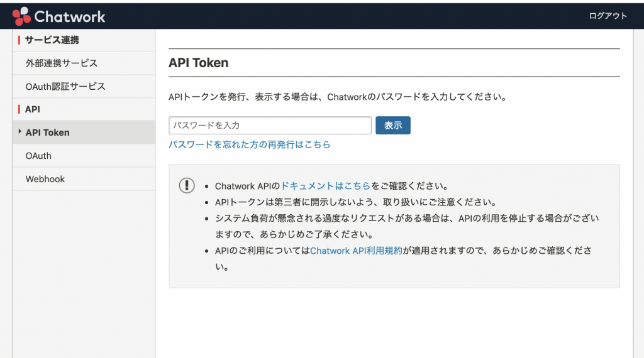Viewport: 644px width, 358px height.
Task: Open the ドキュメントはこちら documentation link
Action: [x=326, y=186]
